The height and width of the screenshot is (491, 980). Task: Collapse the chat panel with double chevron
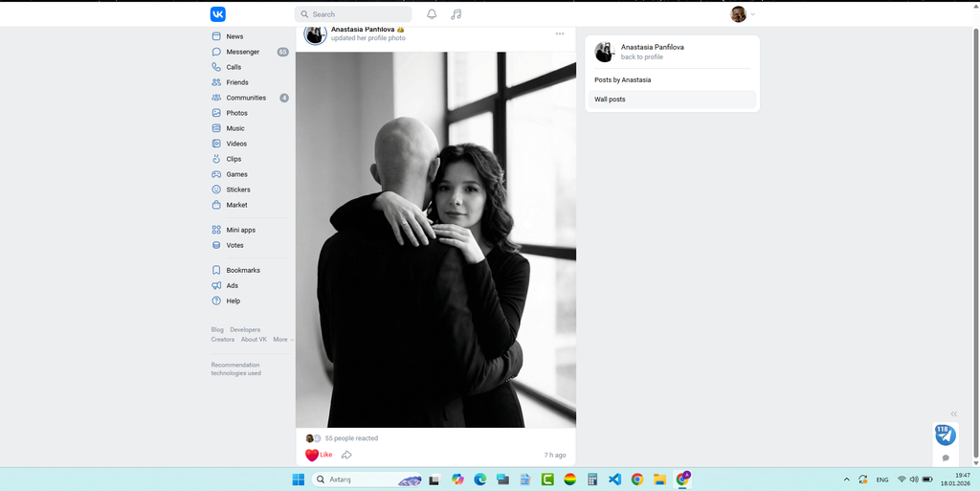click(954, 413)
